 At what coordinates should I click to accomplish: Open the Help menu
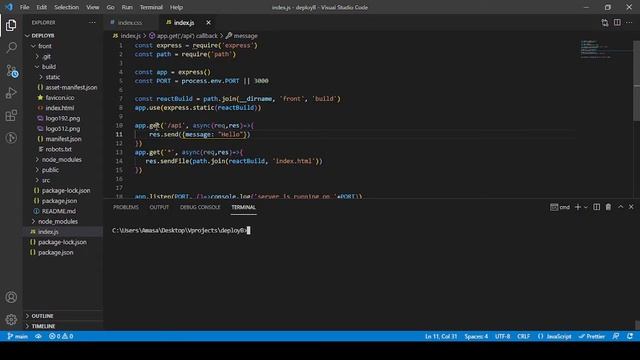176,7
